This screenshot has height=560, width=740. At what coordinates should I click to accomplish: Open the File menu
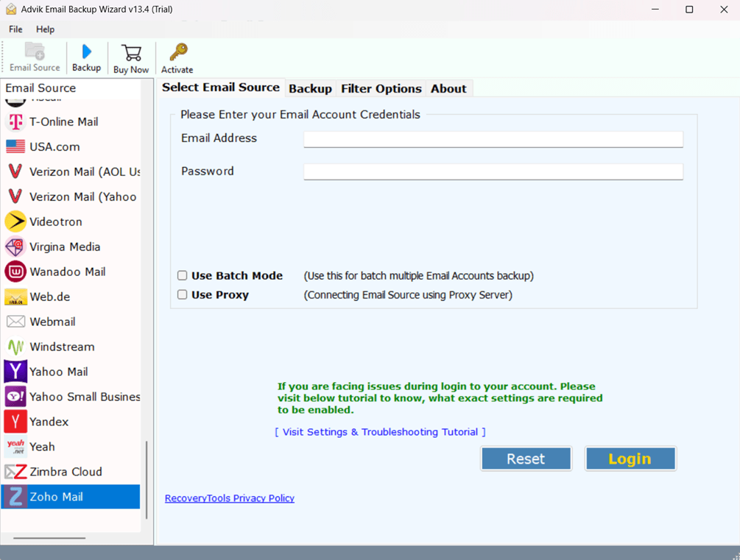(x=15, y=29)
